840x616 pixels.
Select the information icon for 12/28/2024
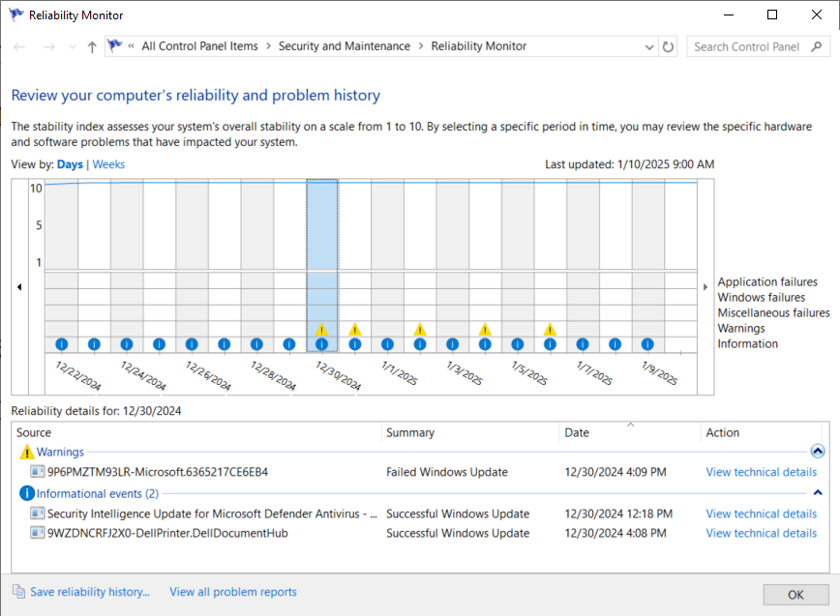(256, 344)
